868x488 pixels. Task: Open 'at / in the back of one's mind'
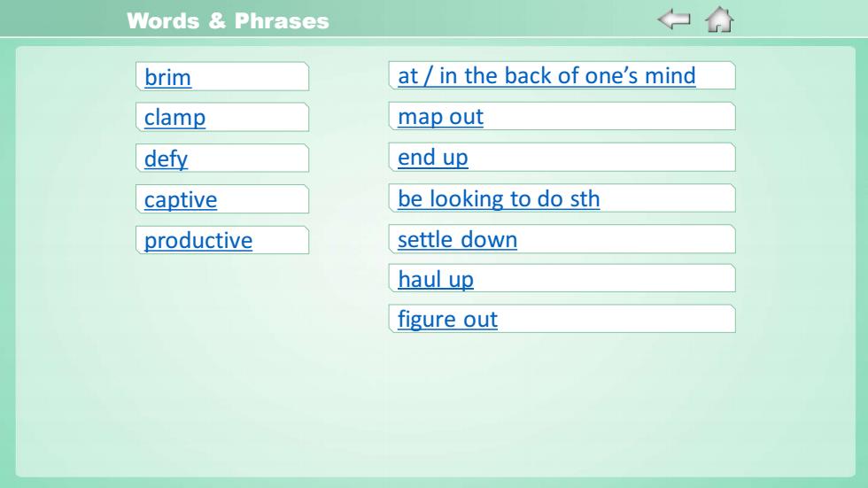pos(546,76)
